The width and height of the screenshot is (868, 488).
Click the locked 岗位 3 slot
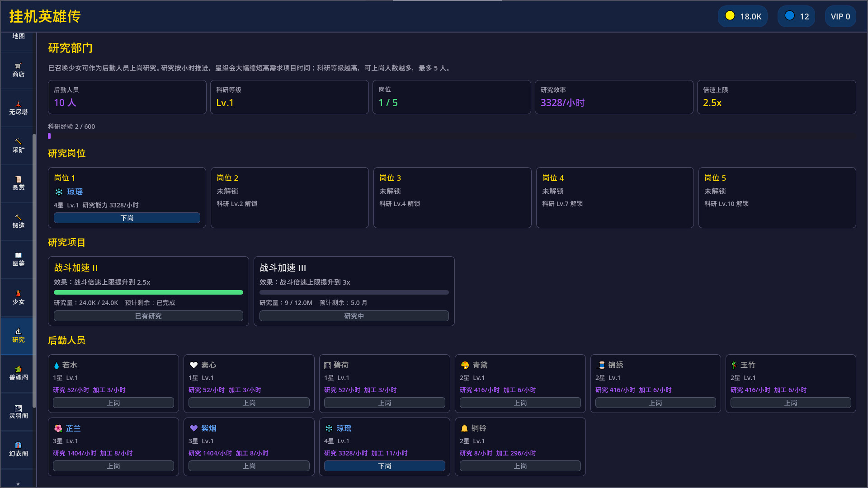point(452,197)
